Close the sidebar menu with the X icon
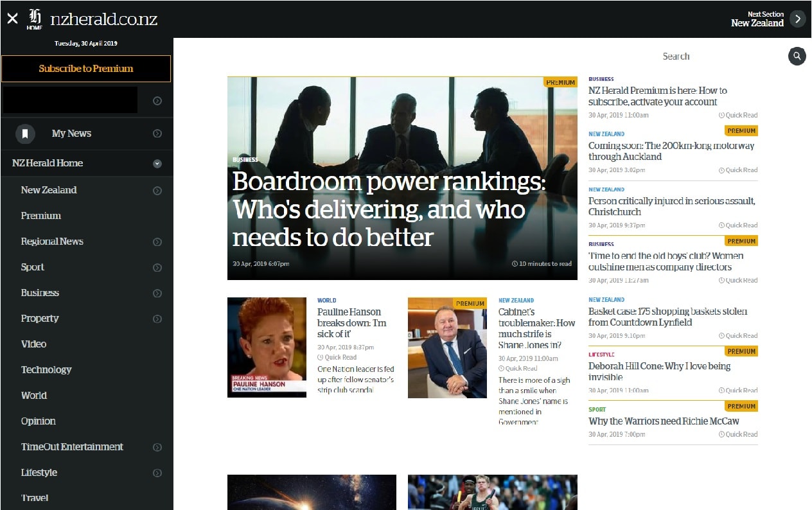This screenshot has height=510, width=812. coord(12,18)
